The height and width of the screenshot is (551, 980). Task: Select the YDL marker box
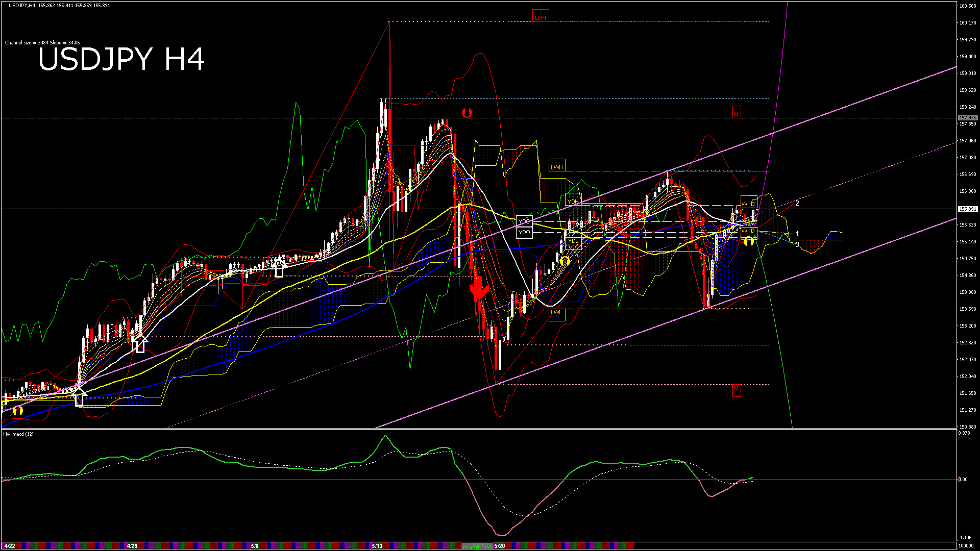coord(573,241)
